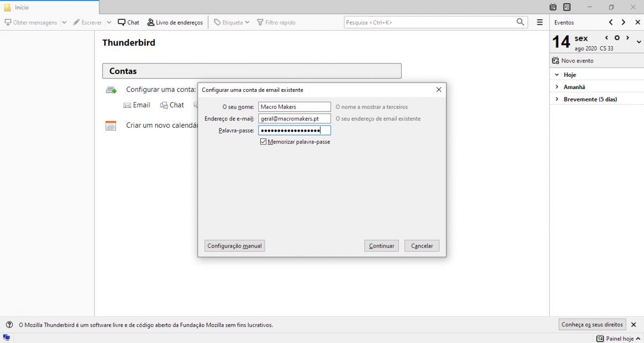This screenshot has height=343, width=644.
Task: Click the search magnifier icon
Action: pos(520,22)
